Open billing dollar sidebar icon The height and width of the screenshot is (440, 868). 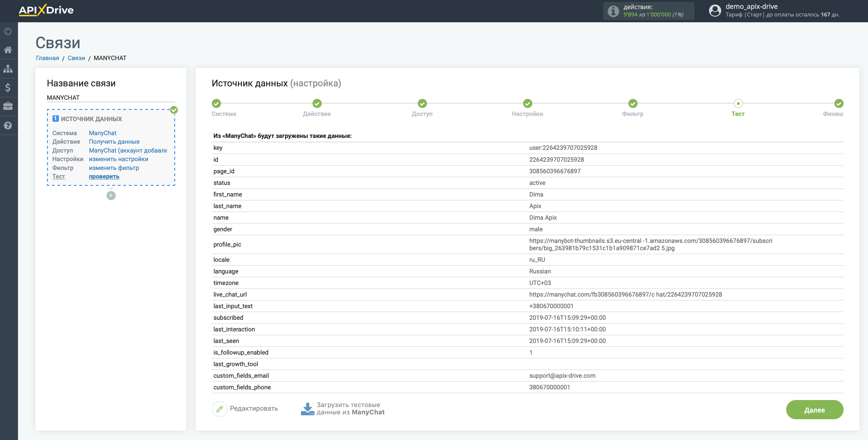coord(8,88)
